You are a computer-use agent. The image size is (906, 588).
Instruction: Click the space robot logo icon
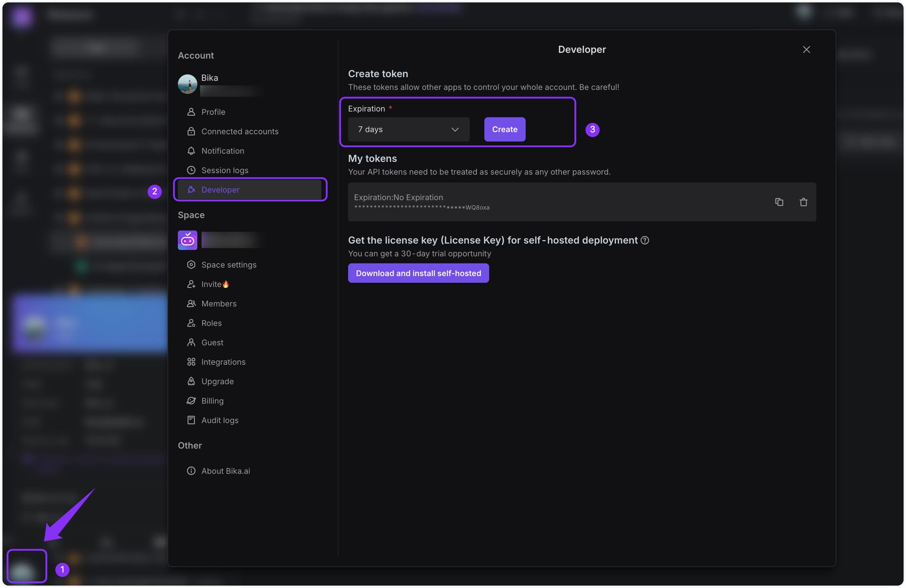[187, 240]
